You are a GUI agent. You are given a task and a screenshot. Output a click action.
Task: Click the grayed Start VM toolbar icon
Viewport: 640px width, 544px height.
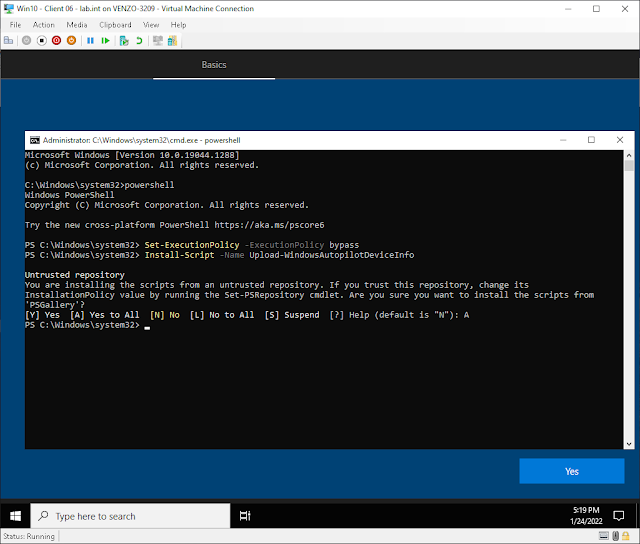27,40
